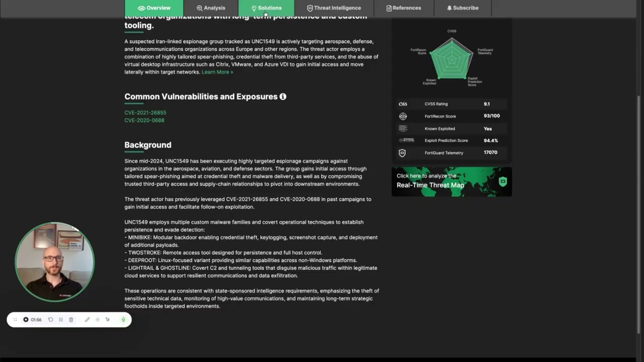The width and height of the screenshot is (644, 362).
Task: Click the page vertical scrollbar
Action: 639,214
